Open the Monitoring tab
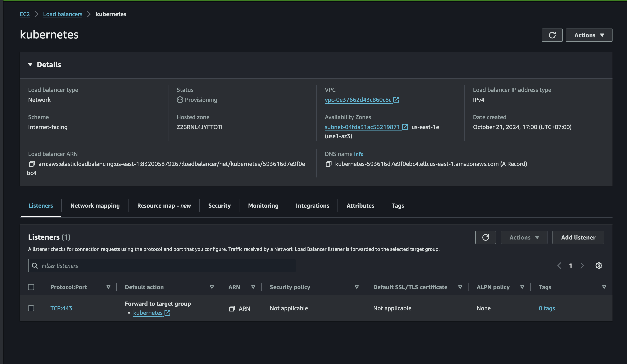Viewport: 627px width, 364px height. tap(263, 206)
